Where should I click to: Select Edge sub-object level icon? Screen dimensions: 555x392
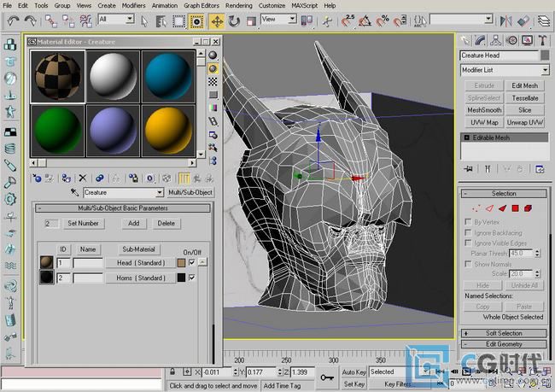click(489, 208)
